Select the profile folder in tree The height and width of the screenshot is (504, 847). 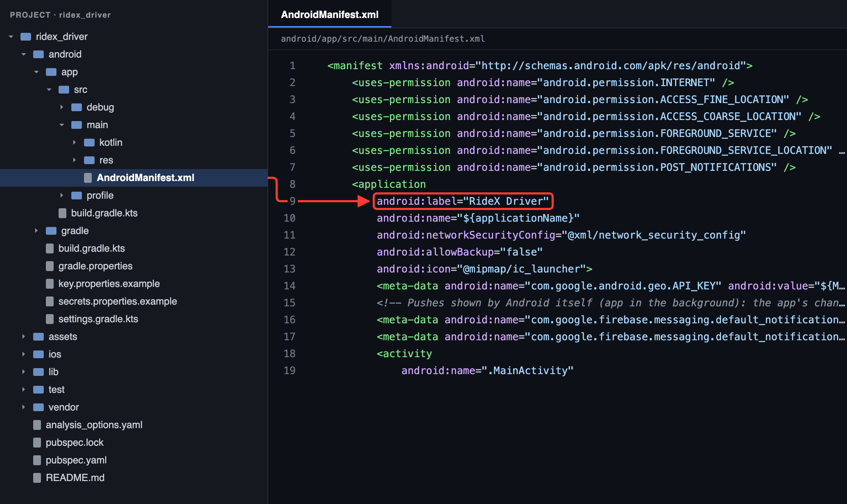tap(100, 196)
